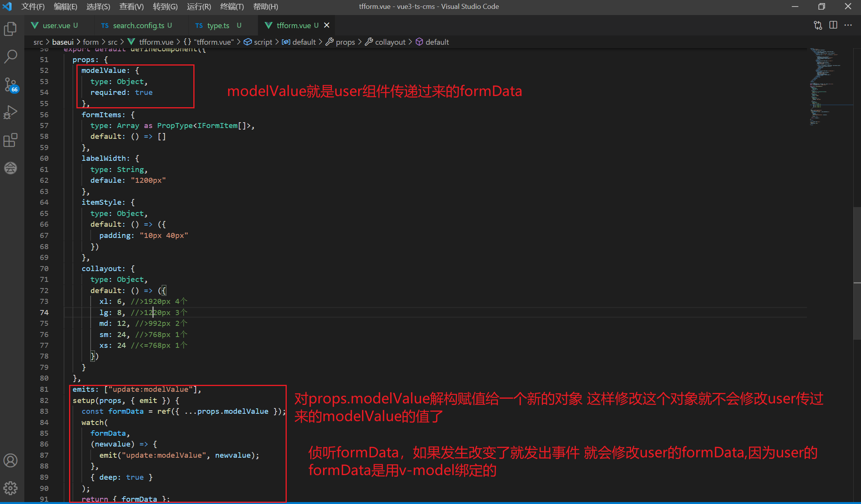Image resolution: width=861 pixels, height=504 pixels.
Task: Click line number 52 in gutter
Action: point(44,71)
